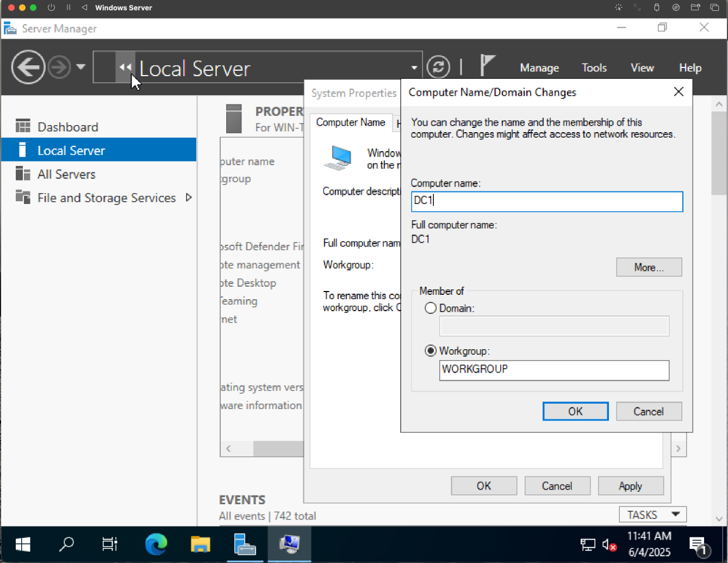Click the Server Manager vertical scrollbar up arrow
This screenshot has height=563, width=728.
tap(719, 104)
